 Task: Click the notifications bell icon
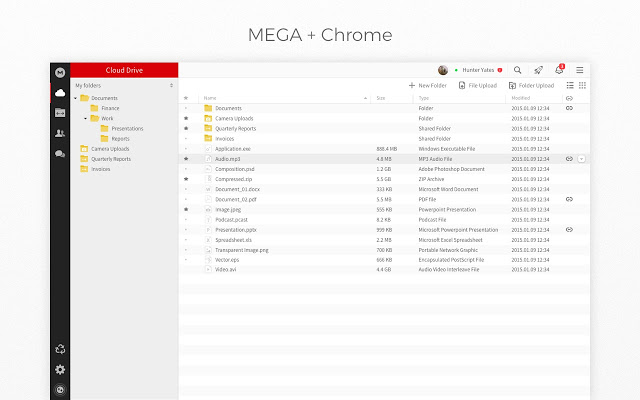point(560,70)
